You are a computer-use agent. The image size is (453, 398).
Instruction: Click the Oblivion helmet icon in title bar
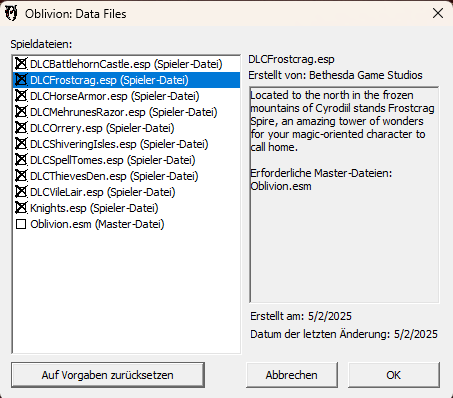pos(12,14)
